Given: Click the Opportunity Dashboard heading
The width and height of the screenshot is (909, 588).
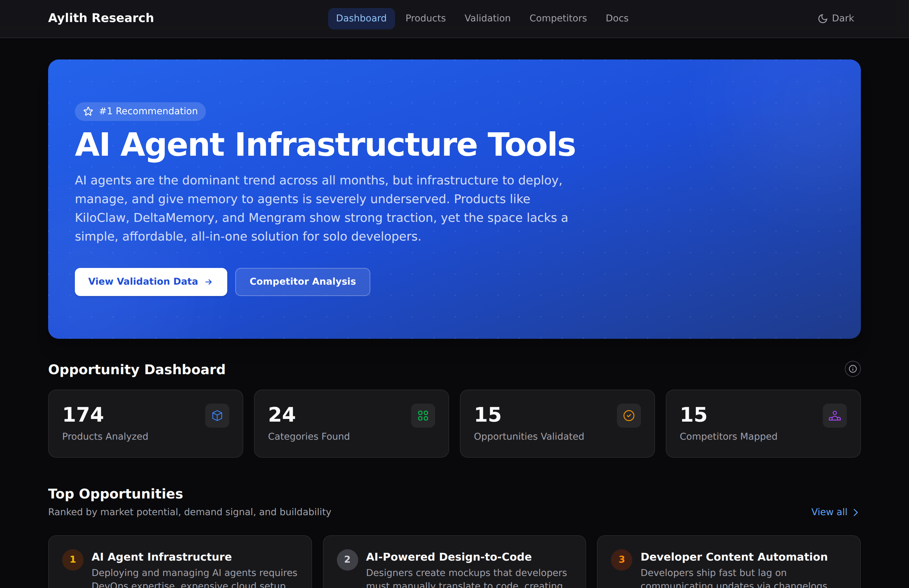Looking at the screenshot, I should pyautogui.click(x=137, y=369).
